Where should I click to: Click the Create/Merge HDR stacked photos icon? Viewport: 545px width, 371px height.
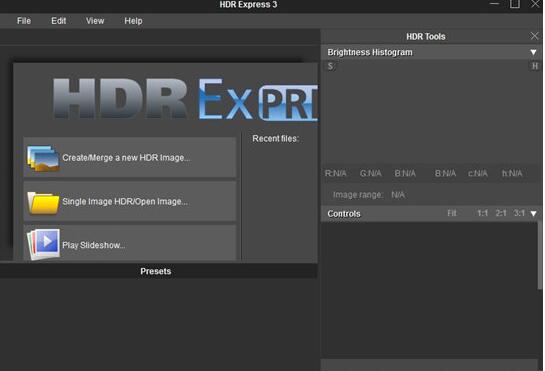(43, 159)
